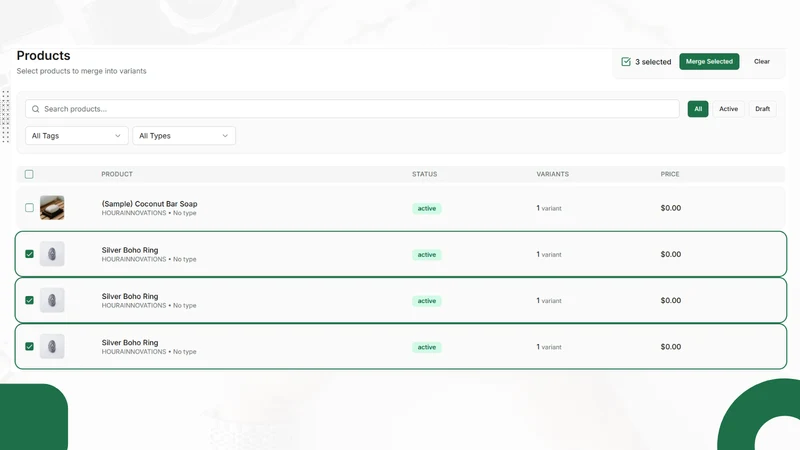The height and width of the screenshot is (450, 800).
Task: Check the Coconut Bar Soap checkbox
Action: click(x=29, y=208)
